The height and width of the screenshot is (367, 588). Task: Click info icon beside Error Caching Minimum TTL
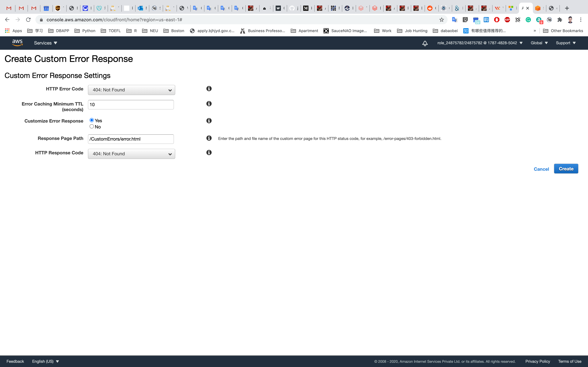point(209,104)
